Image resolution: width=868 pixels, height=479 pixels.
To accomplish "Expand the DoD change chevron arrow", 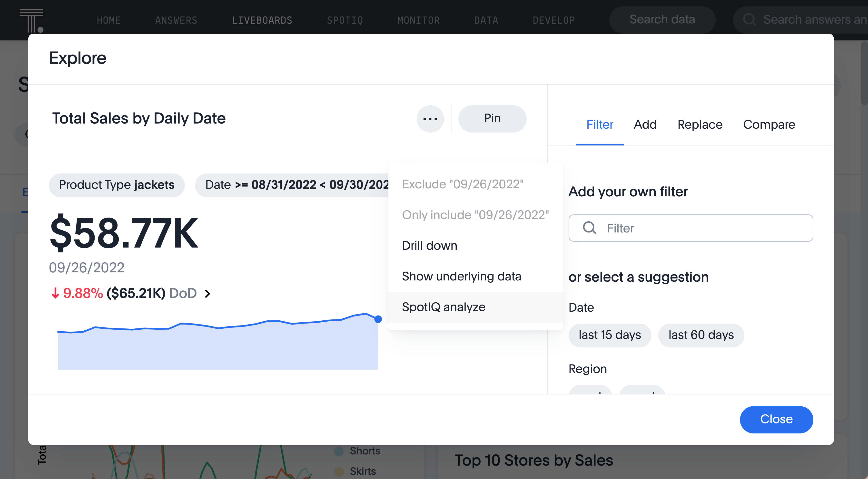I will tap(207, 294).
